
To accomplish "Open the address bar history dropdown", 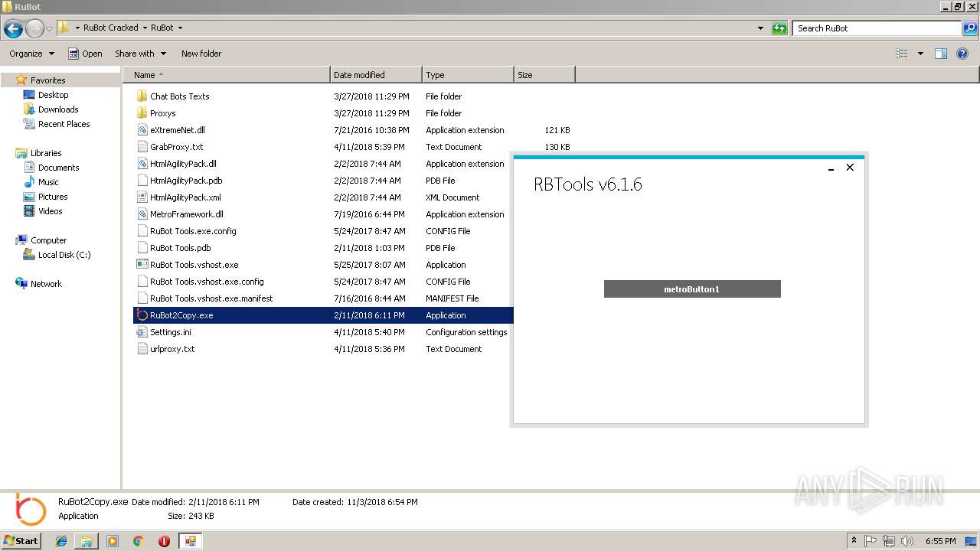I will click(760, 28).
